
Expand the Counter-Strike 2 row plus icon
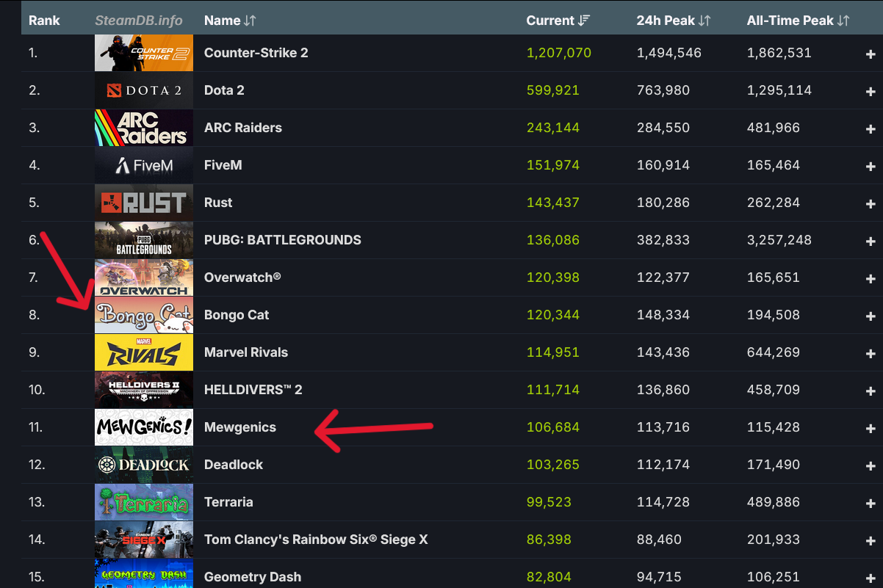coord(871,54)
